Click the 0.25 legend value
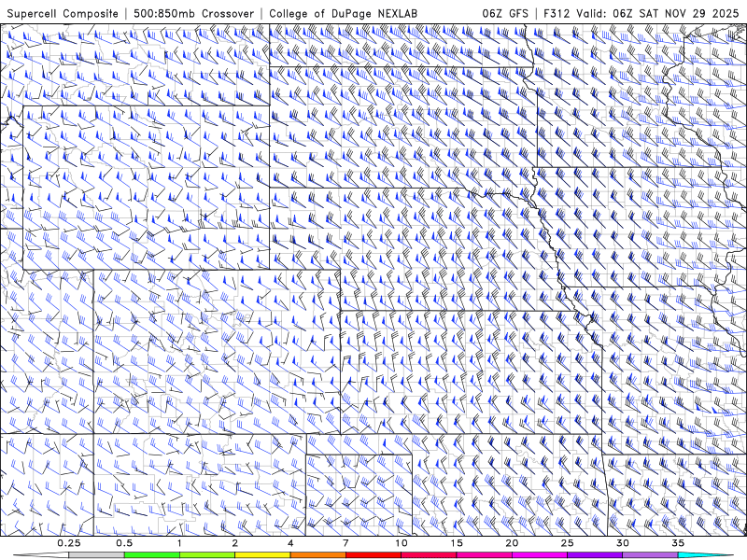747x560 pixels. [x=68, y=543]
